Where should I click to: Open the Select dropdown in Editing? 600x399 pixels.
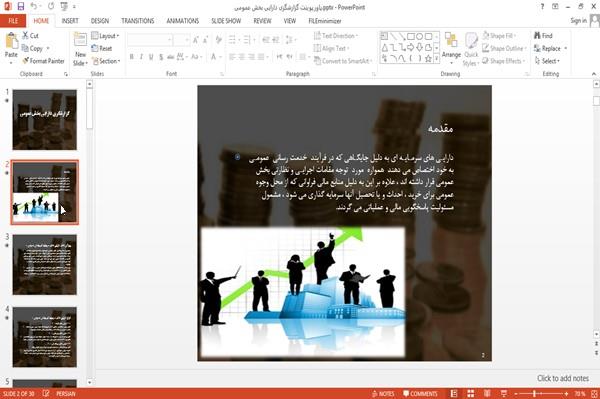pyautogui.click(x=547, y=61)
